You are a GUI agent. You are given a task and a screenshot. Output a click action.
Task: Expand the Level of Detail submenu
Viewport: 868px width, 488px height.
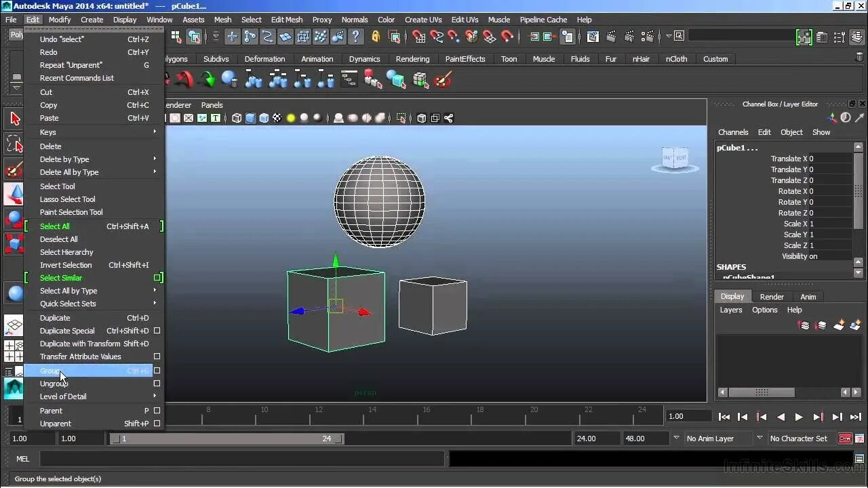click(x=94, y=396)
